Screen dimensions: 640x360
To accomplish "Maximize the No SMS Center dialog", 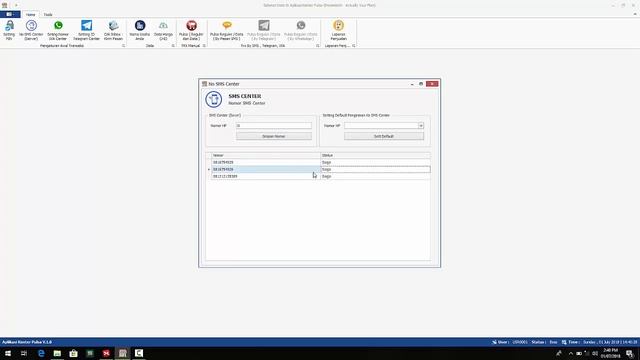I will coord(421,84).
